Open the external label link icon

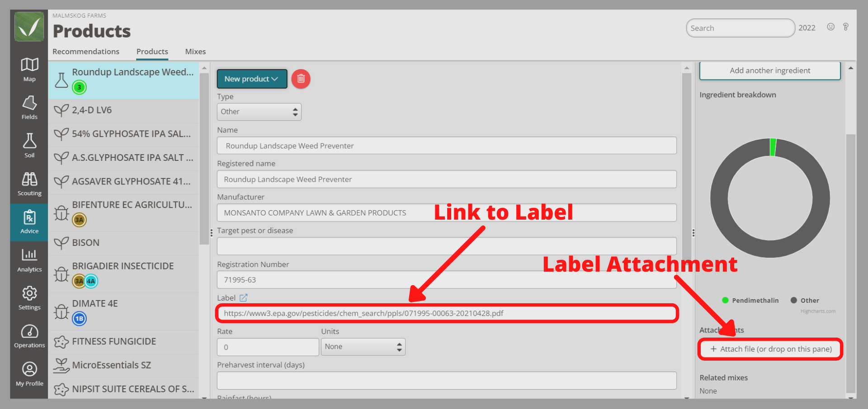pyautogui.click(x=243, y=298)
